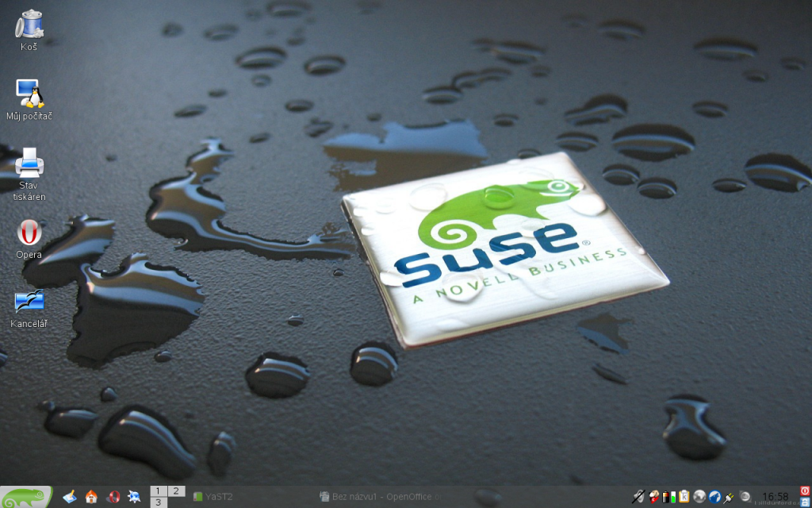Click the blue lock screen button
Screen dimensions: 812x508
click(x=806, y=502)
